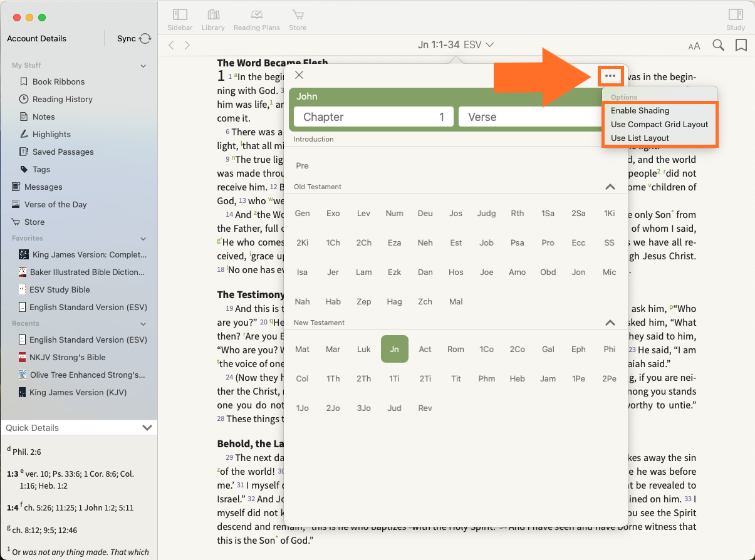The image size is (755, 560).
Task: Select the Jud book
Action: pyautogui.click(x=395, y=408)
